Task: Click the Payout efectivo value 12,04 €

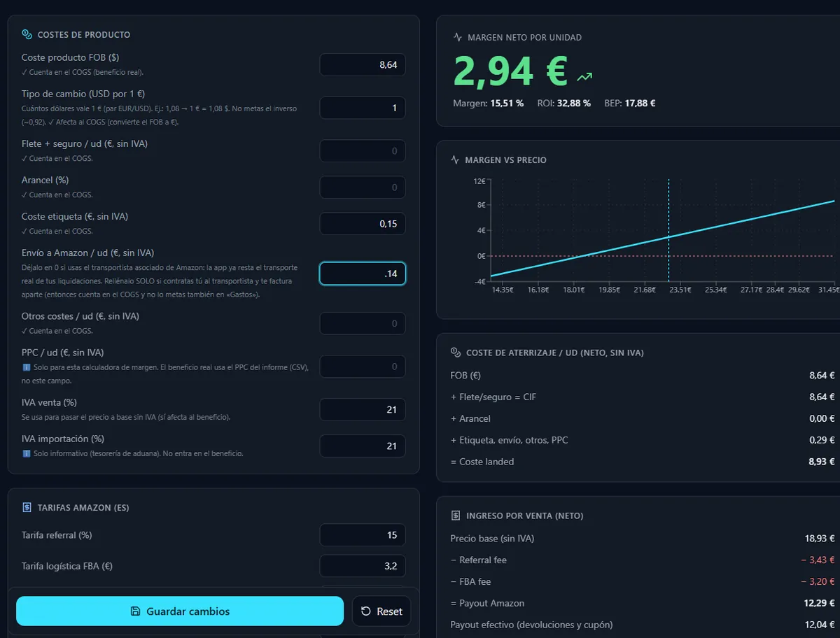Action: (x=820, y=625)
